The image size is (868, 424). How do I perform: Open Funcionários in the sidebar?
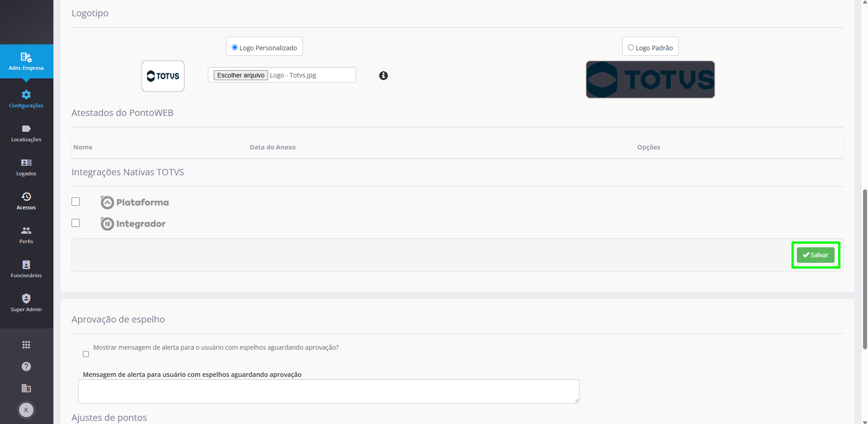(x=26, y=269)
